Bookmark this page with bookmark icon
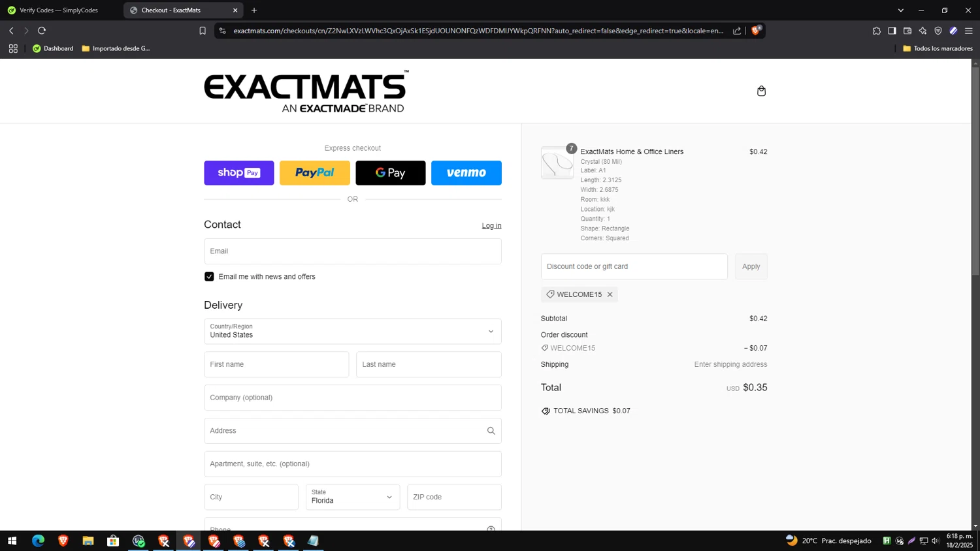The height and width of the screenshot is (551, 980). [x=203, y=31]
